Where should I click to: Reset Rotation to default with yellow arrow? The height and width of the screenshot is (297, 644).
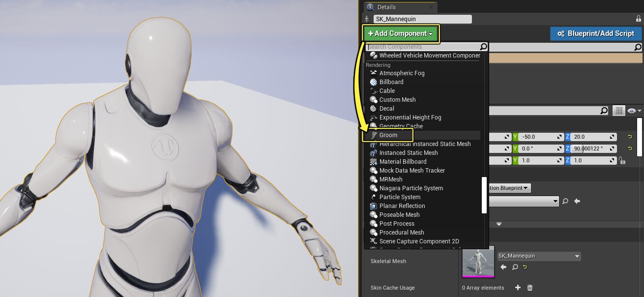click(x=629, y=148)
